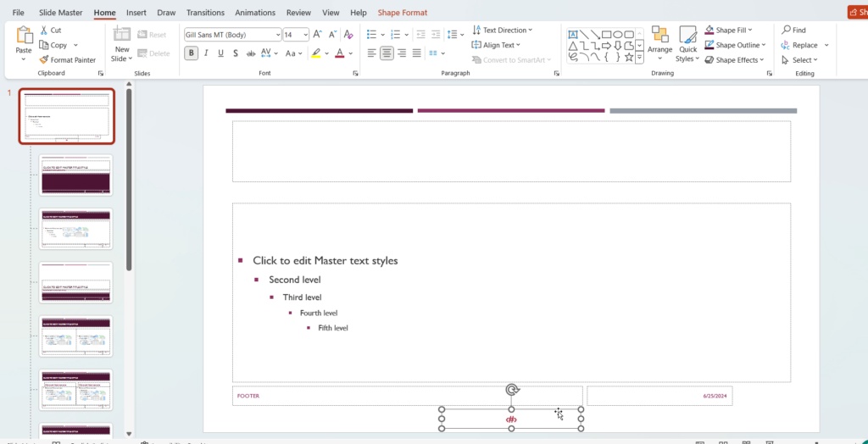Image resolution: width=868 pixels, height=444 pixels.
Task: Toggle Italic formatting
Action: (x=206, y=53)
